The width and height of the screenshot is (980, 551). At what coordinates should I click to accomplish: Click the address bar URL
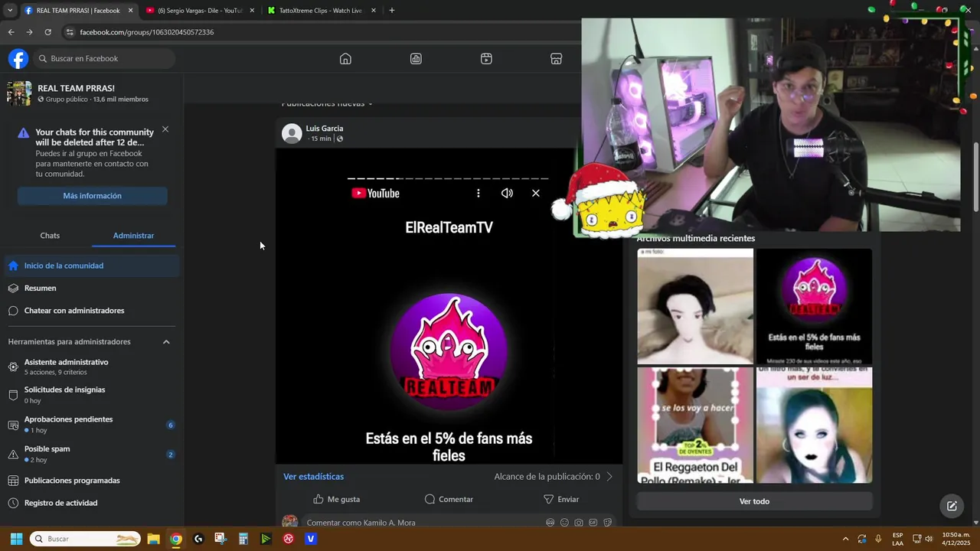pyautogui.click(x=147, y=32)
